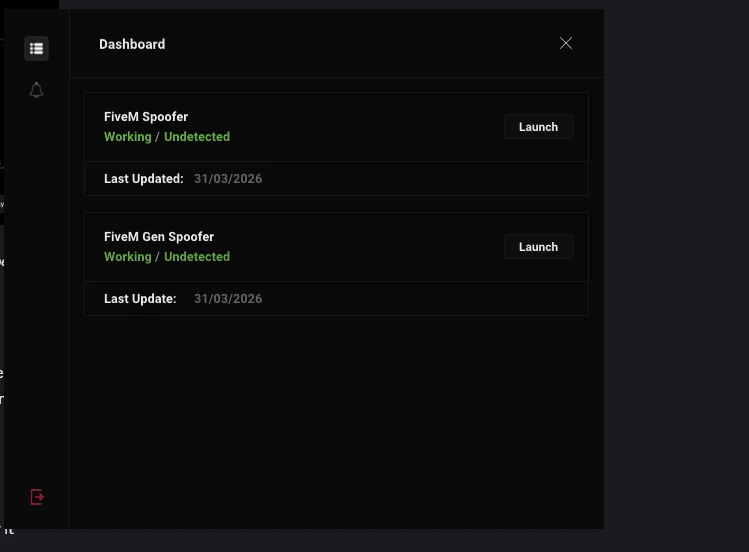Viewport: 749px width, 552px height.
Task: Click Working status under FiveM Spoofer
Action: coord(128,137)
